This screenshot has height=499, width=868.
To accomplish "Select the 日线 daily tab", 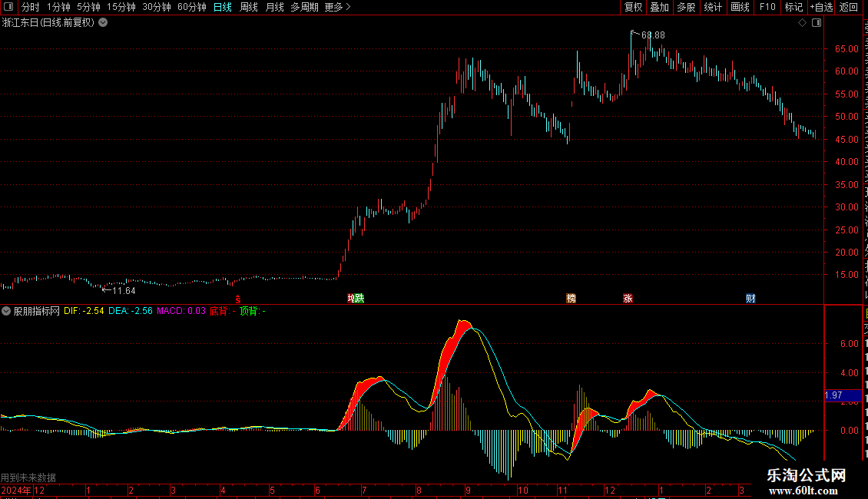I will point(223,7).
